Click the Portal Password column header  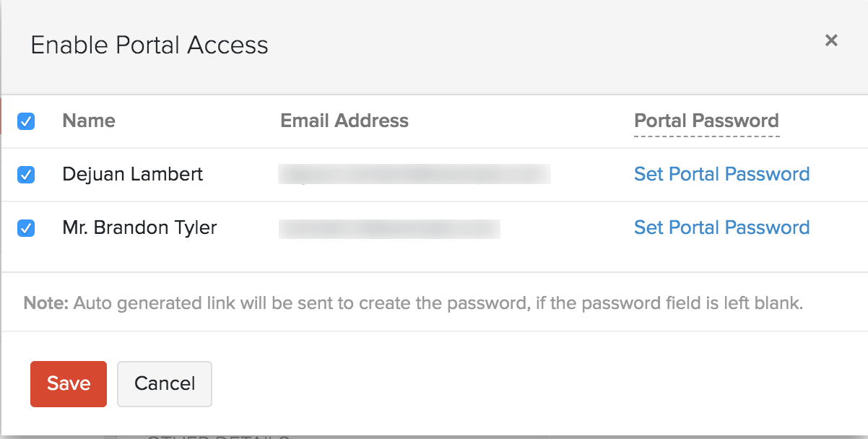pyautogui.click(x=706, y=121)
